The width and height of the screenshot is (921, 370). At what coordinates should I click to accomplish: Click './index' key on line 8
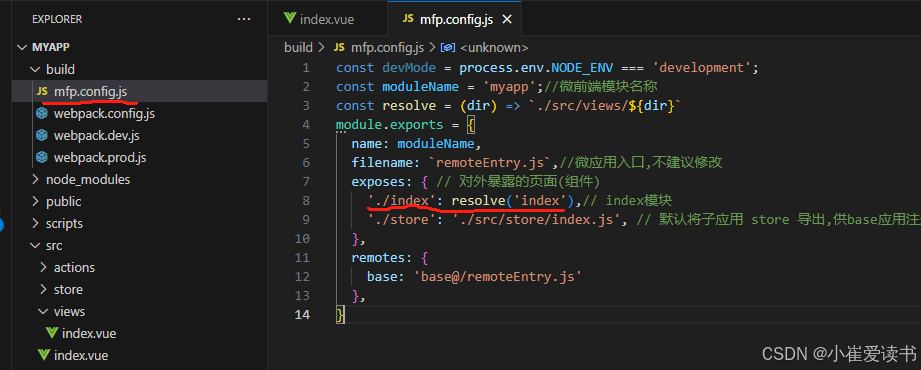point(402,200)
